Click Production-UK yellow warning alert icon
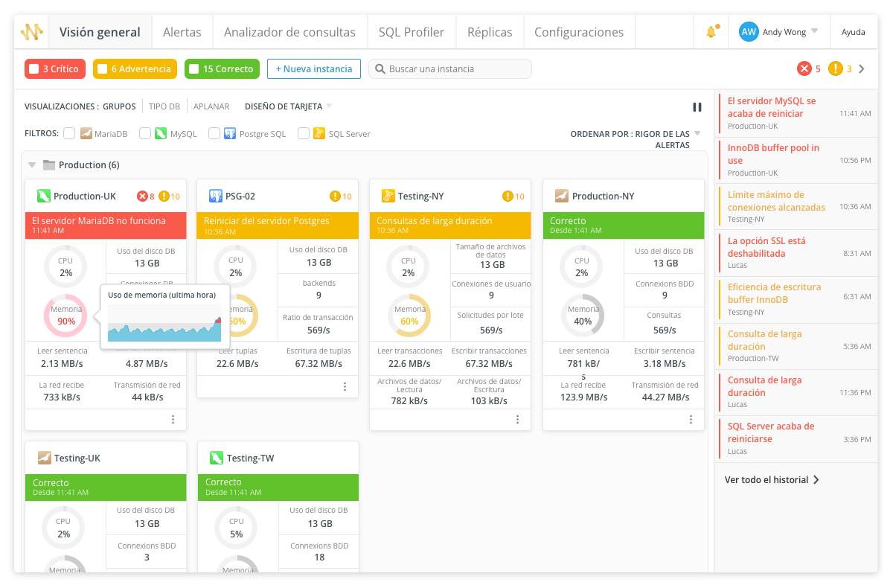 (x=164, y=196)
